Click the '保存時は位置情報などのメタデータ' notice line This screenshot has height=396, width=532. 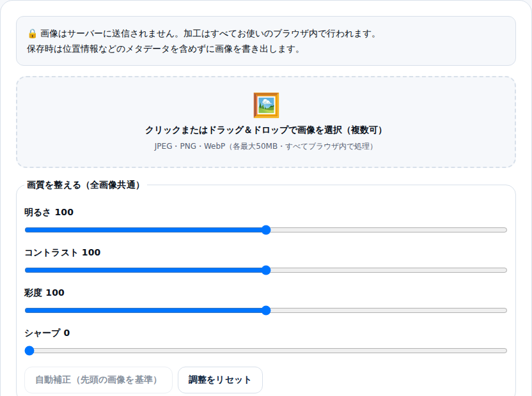[x=164, y=49]
